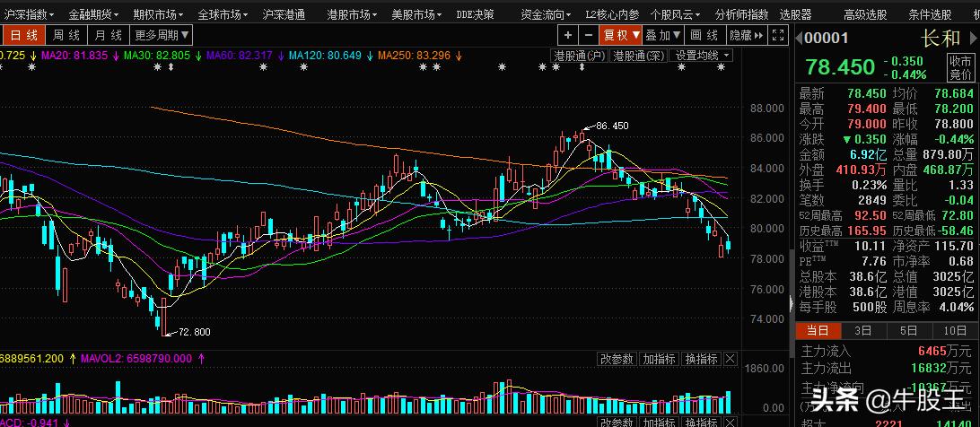Click 加指标 in volume indicator panel
980x427 pixels.
coord(660,359)
